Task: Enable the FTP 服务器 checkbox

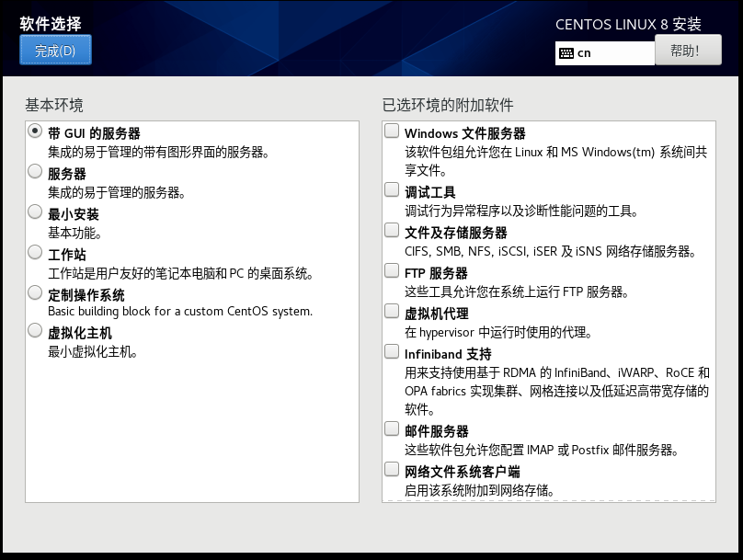Action: pos(392,270)
